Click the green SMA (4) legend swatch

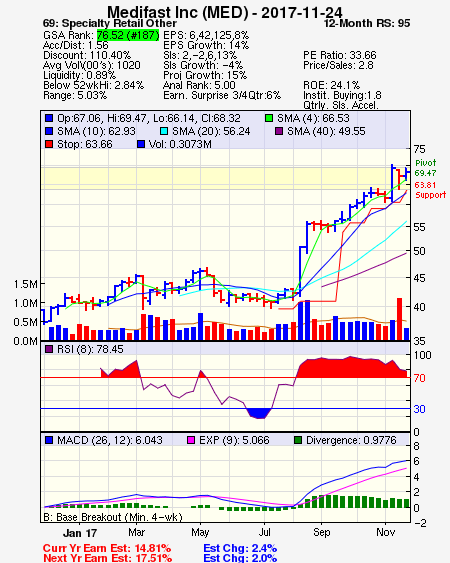(269, 118)
